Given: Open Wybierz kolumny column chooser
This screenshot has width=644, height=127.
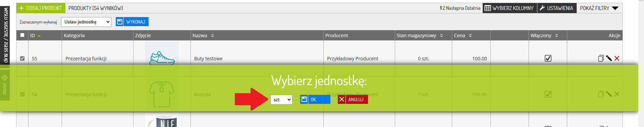Looking at the screenshot, I should 509,8.
